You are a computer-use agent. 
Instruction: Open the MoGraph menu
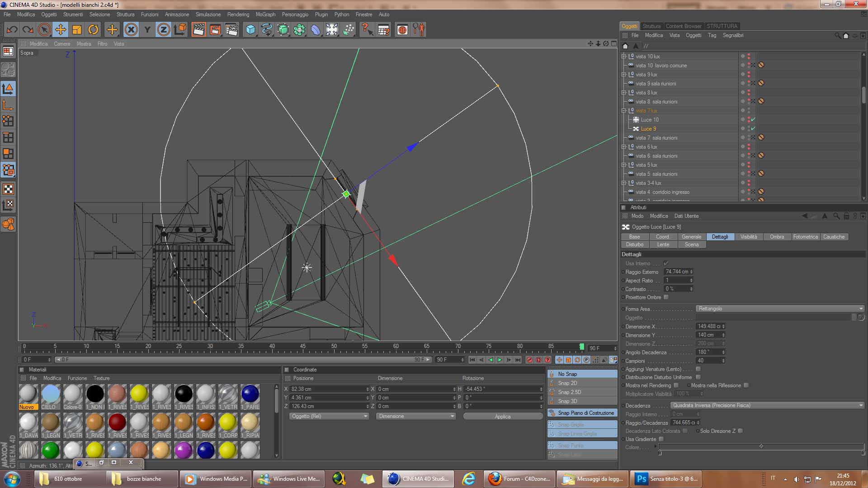pos(265,14)
